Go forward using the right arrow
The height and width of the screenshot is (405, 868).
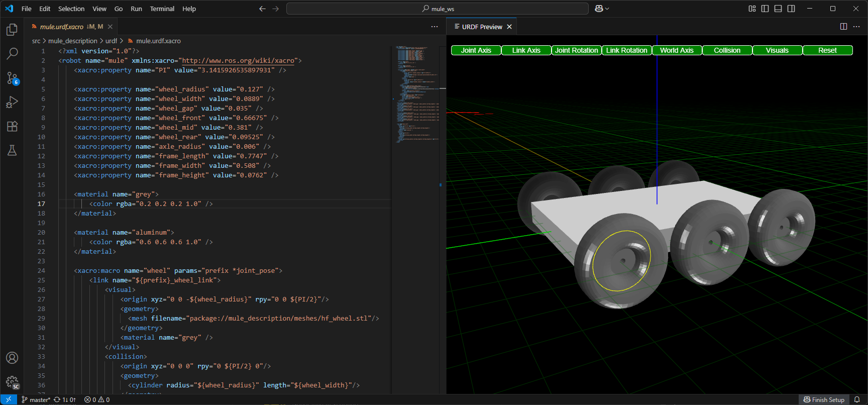(x=275, y=9)
